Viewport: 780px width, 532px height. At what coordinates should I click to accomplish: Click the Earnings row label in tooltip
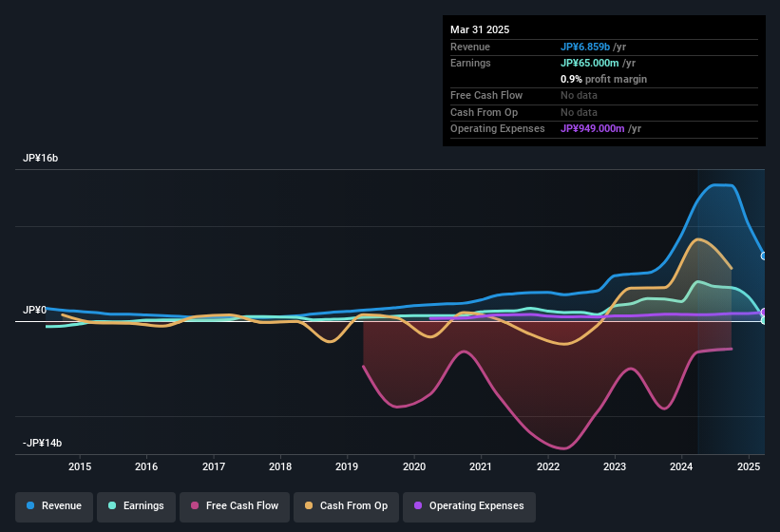pyautogui.click(x=470, y=63)
